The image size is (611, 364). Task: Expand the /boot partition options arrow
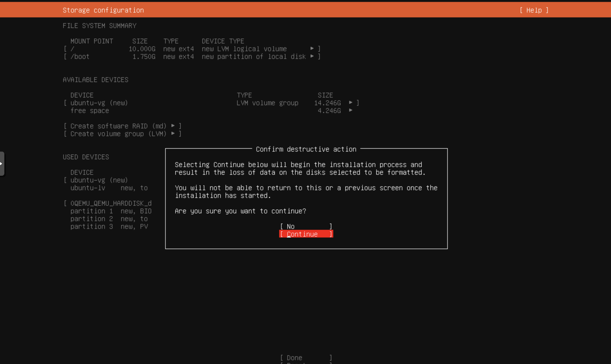click(312, 57)
